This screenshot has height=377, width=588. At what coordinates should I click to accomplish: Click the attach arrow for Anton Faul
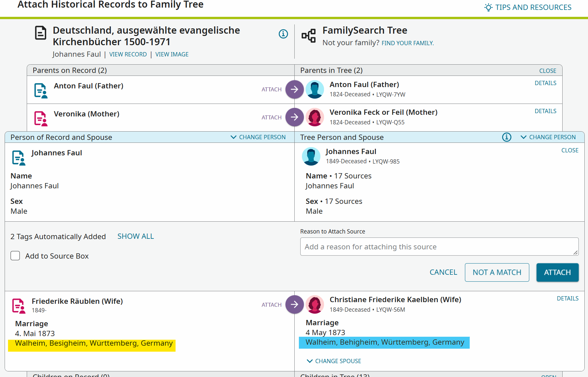(294, 89)
